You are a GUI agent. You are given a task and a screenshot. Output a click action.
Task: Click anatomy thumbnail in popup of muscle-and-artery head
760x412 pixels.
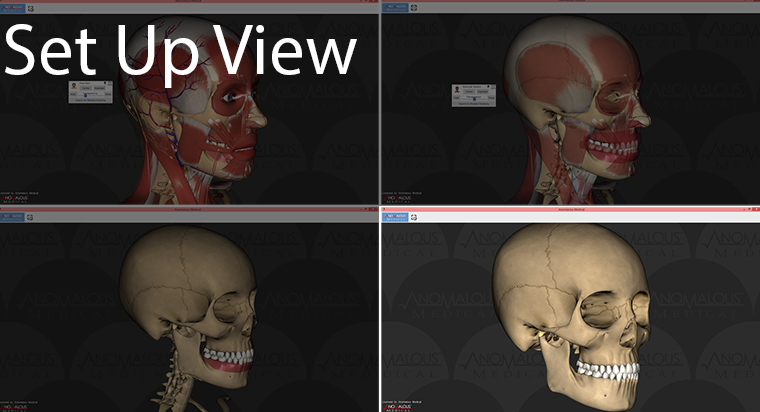pos(74,86)
